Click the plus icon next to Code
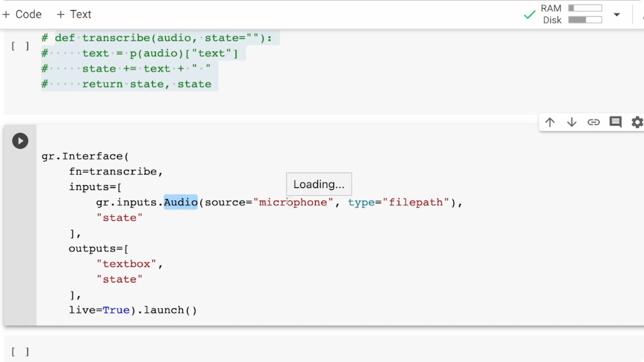 coord(6,14)
